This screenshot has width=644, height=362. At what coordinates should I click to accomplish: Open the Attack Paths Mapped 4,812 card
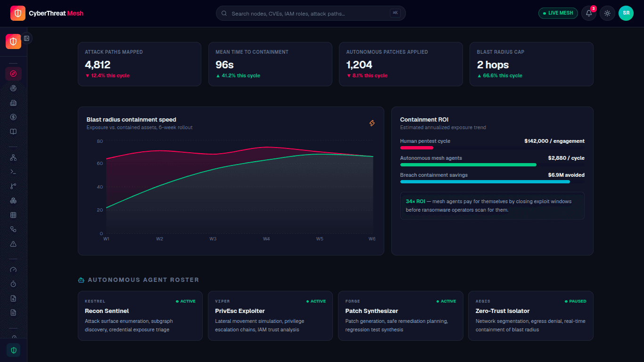[x=140, y=64]
